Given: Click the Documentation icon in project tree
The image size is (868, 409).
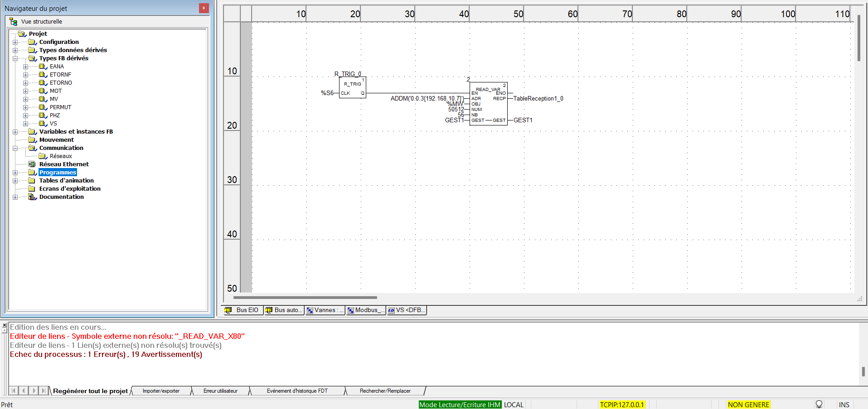Looking at the screenshot, I should (32, 197).
